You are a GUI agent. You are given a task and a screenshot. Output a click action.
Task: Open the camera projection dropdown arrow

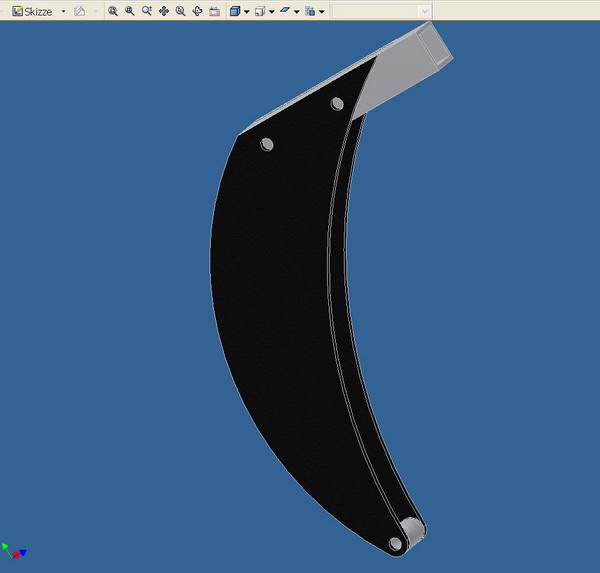coord(271,11)
